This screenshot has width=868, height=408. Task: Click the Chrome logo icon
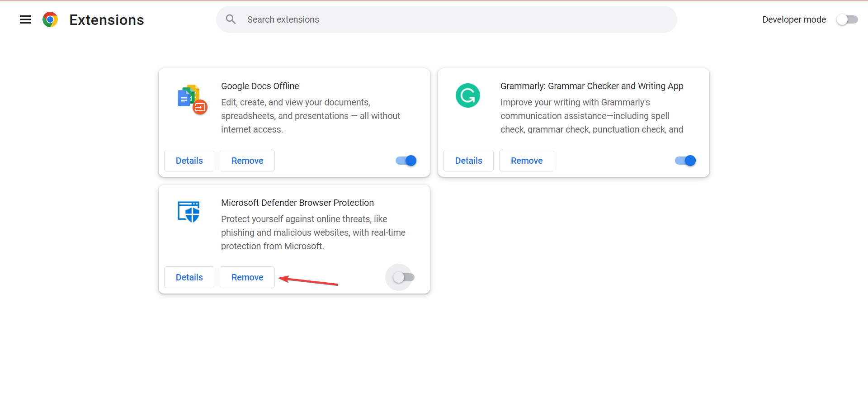click(50, 19)
